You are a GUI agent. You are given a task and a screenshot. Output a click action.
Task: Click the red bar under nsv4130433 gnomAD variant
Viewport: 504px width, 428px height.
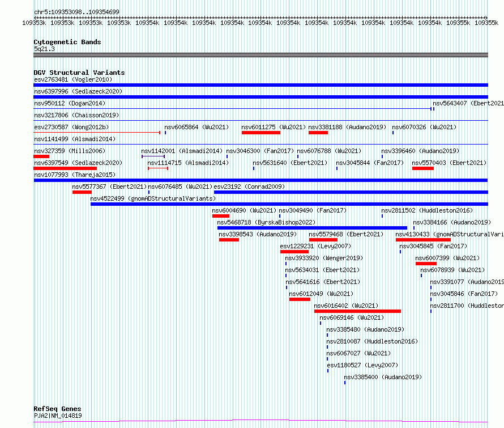[x=424, y=240]
